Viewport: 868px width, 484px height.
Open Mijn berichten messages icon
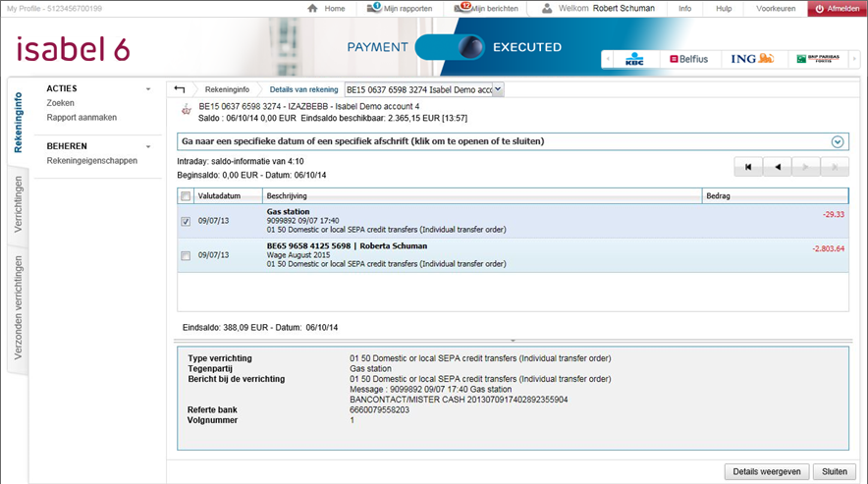463,8
